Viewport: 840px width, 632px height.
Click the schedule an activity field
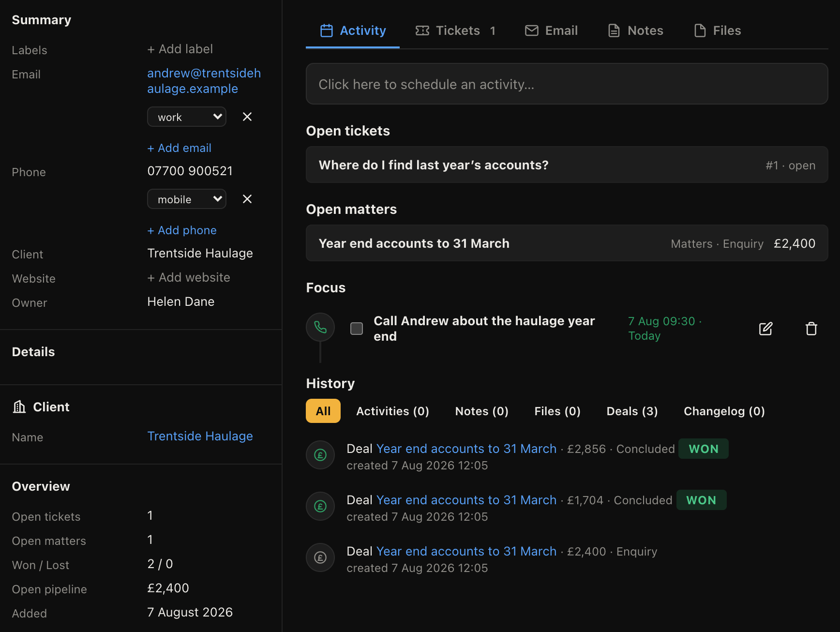(567, 84)
